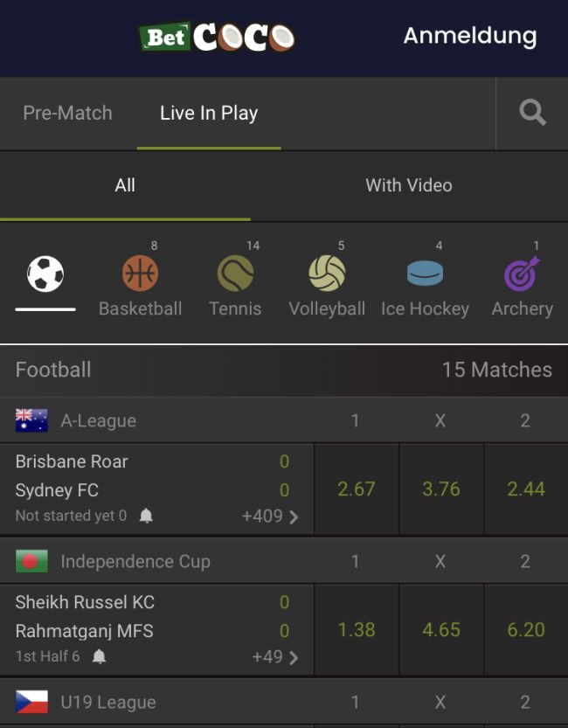The width and height of the screenshot is (568, 728).
Task: Switch to the Pre-Match tab
Action: coord(67,113)
